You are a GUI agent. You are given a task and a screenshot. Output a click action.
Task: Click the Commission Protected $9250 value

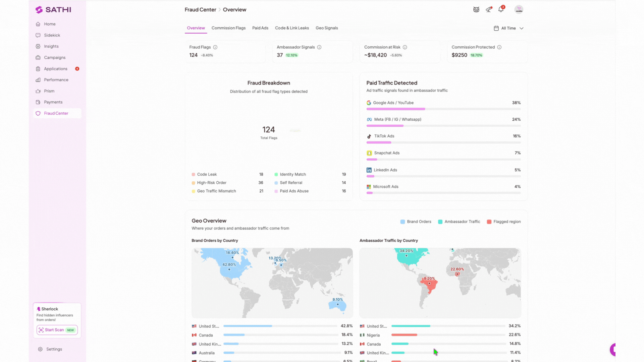[x=459, y=55]
